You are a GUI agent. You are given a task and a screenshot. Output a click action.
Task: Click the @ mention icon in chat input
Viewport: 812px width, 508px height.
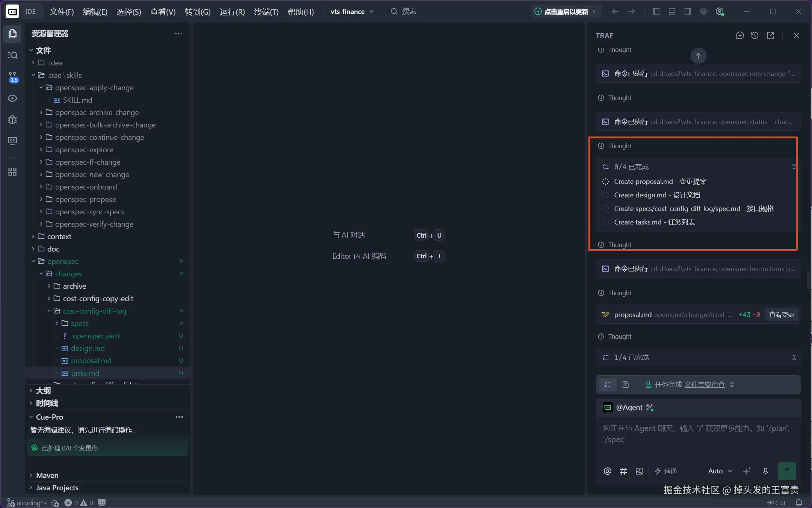pyautogui.click(x=607, y=471)
